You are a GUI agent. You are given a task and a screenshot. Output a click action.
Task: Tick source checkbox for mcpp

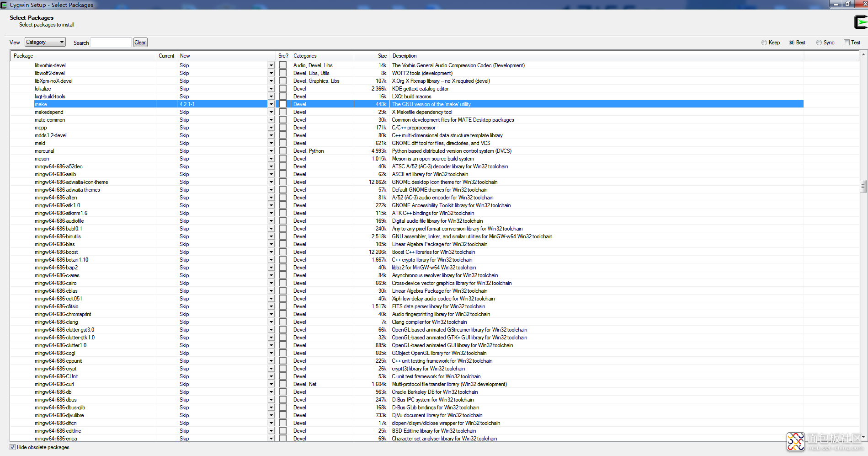283,128
